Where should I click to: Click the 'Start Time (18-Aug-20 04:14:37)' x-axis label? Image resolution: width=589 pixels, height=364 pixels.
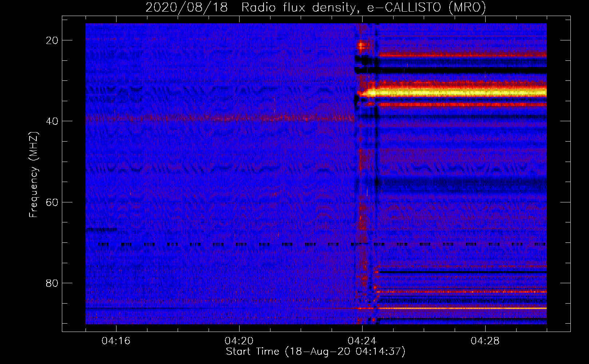(x=316, y=352)
